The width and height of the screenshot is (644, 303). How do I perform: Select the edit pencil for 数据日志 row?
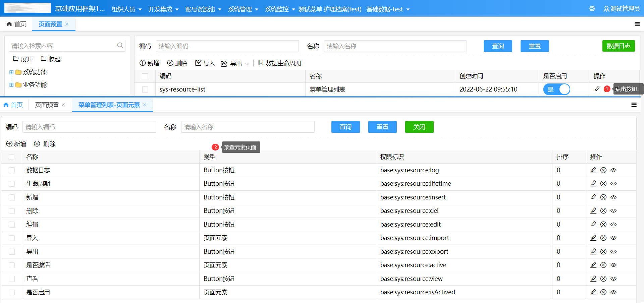coord(593,170)
